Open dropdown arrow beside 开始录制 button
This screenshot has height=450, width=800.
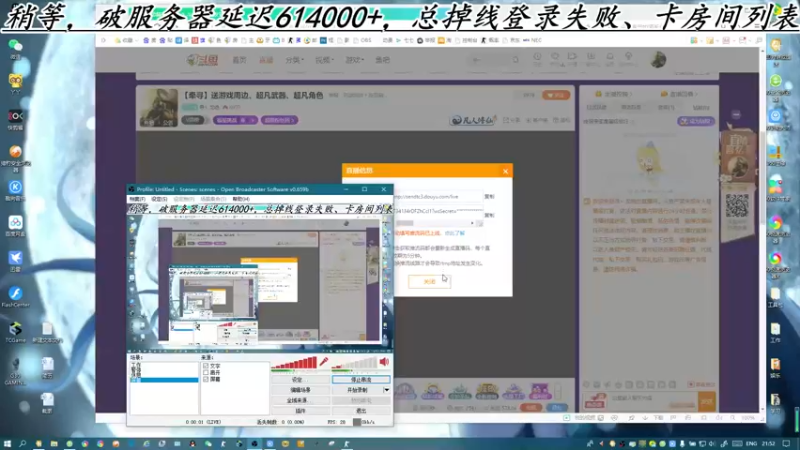tap(386, 390)
